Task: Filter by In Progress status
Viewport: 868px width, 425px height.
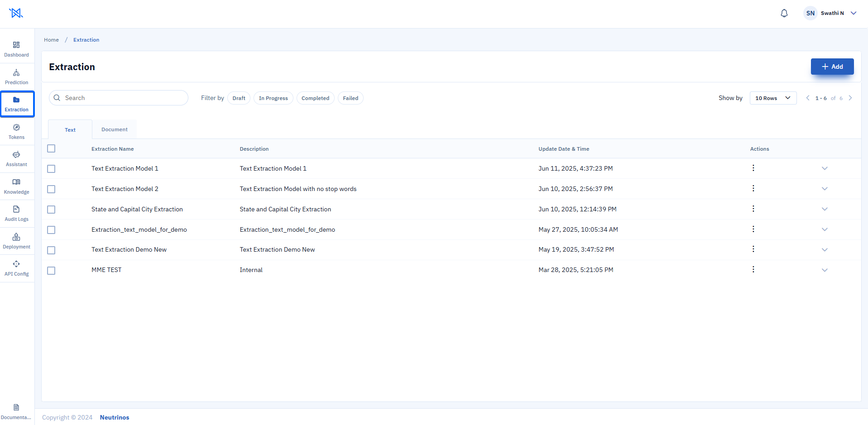Action: pyautogui.click(x=273, y=98)
